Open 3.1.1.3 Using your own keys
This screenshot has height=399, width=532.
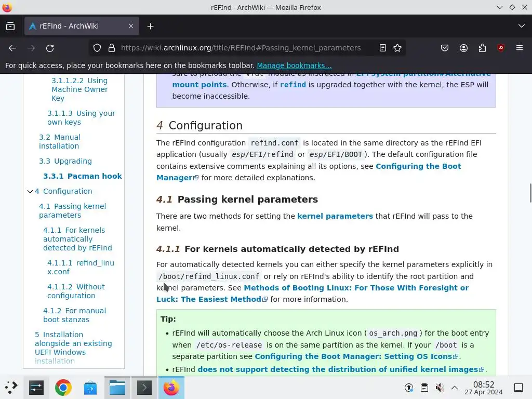(82, 118)
